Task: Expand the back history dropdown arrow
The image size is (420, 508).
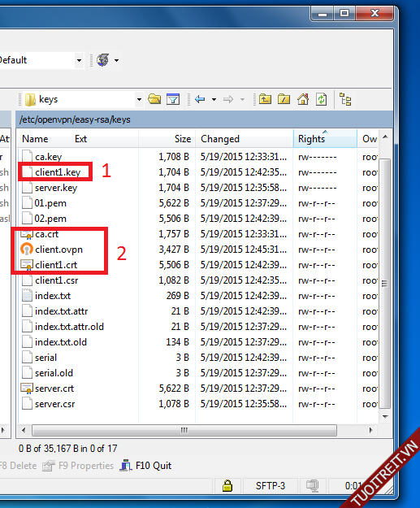Action: click(214, 99)
